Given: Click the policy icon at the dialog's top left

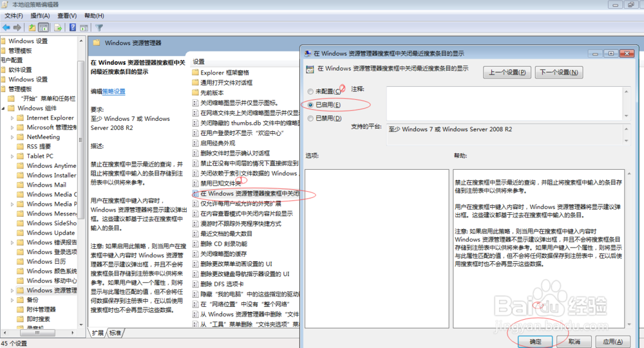Looking at the screenshot, I should [310, 69].
